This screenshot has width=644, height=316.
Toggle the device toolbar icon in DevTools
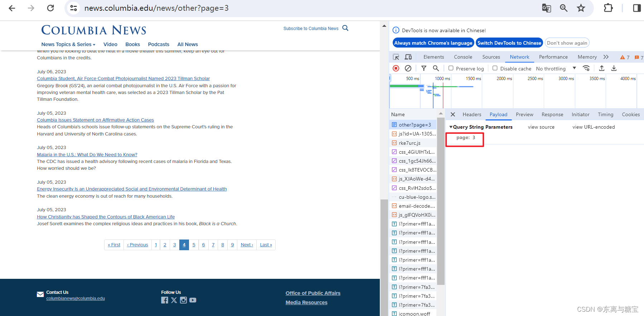(x=408, y=57)
